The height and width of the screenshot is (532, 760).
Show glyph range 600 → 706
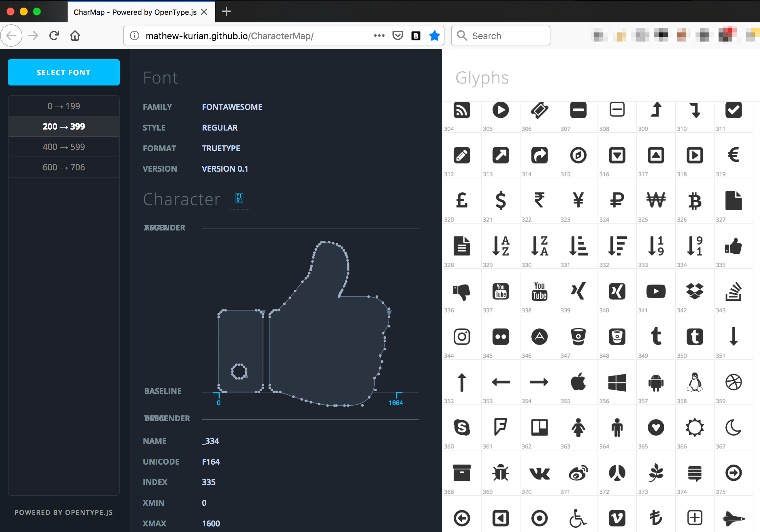pos(63,167)
